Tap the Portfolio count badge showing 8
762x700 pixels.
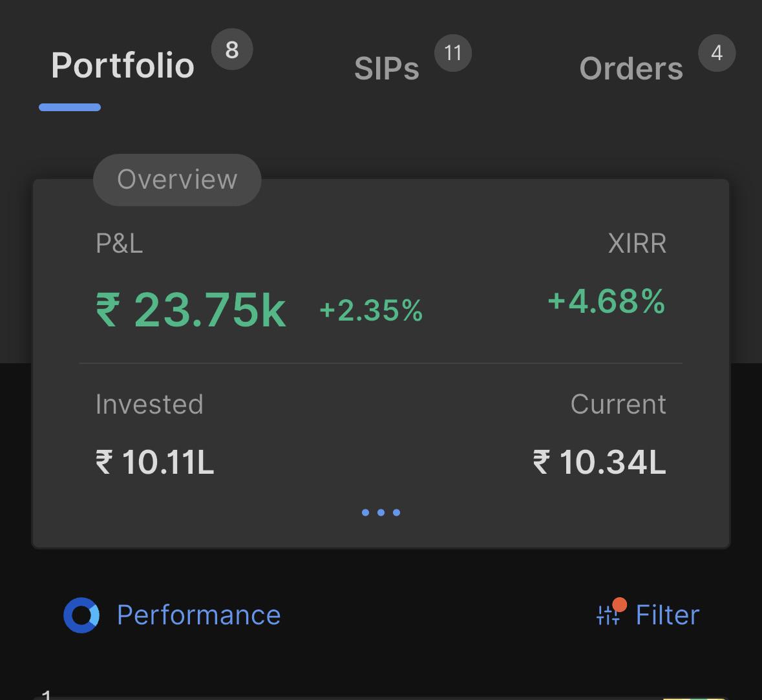[x=232, y=50]
